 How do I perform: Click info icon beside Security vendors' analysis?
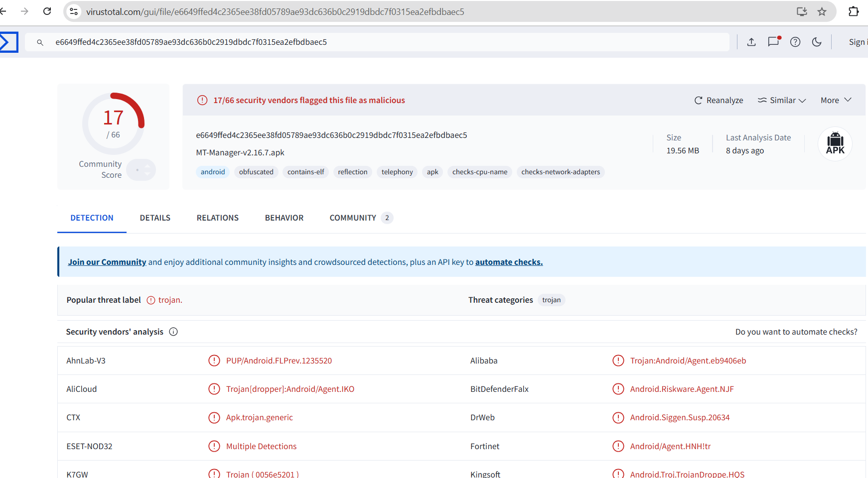(173, 332)
